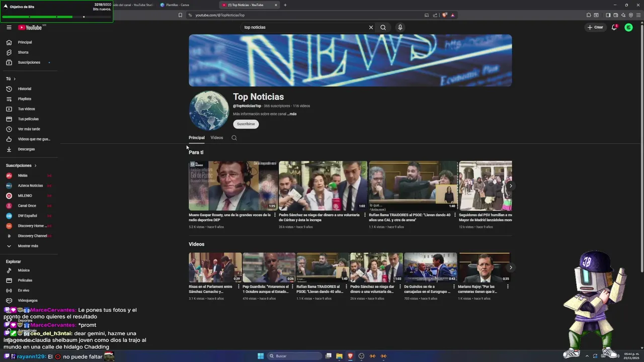This screenshot has width=644, height=362.
Task: Search within the Top Noticias channel
Action: click(x=234, y=138)
